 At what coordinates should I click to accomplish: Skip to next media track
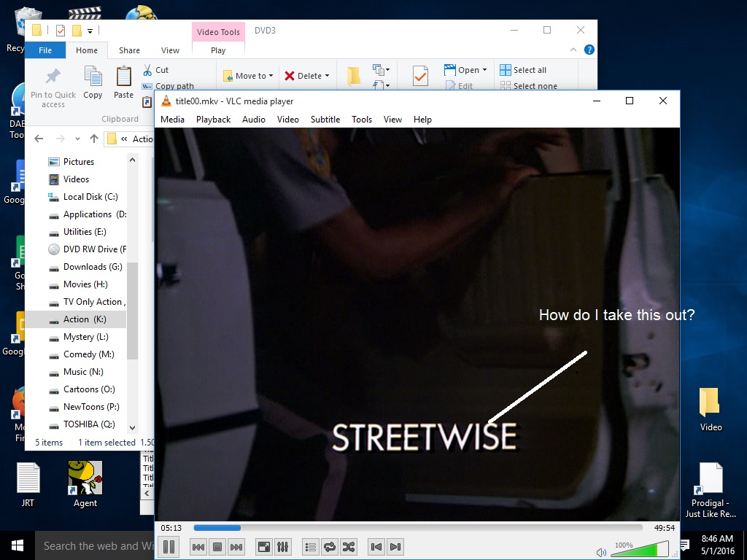[236, 546]
